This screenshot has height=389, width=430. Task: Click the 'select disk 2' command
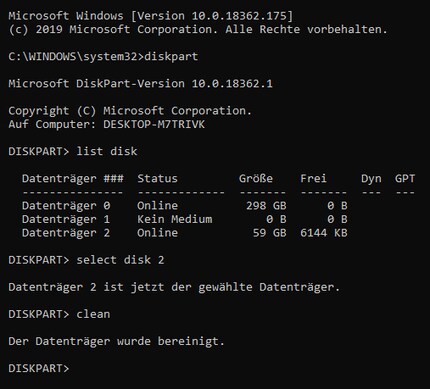[120, 260]
